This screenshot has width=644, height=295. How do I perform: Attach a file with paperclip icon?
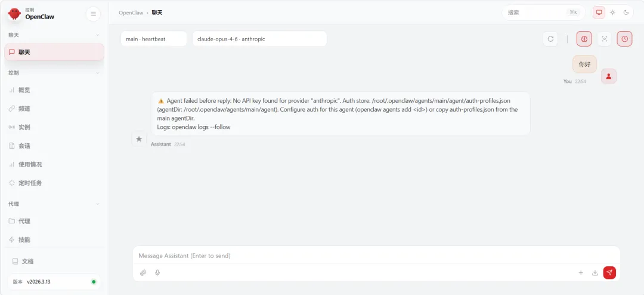coord(143,272)
